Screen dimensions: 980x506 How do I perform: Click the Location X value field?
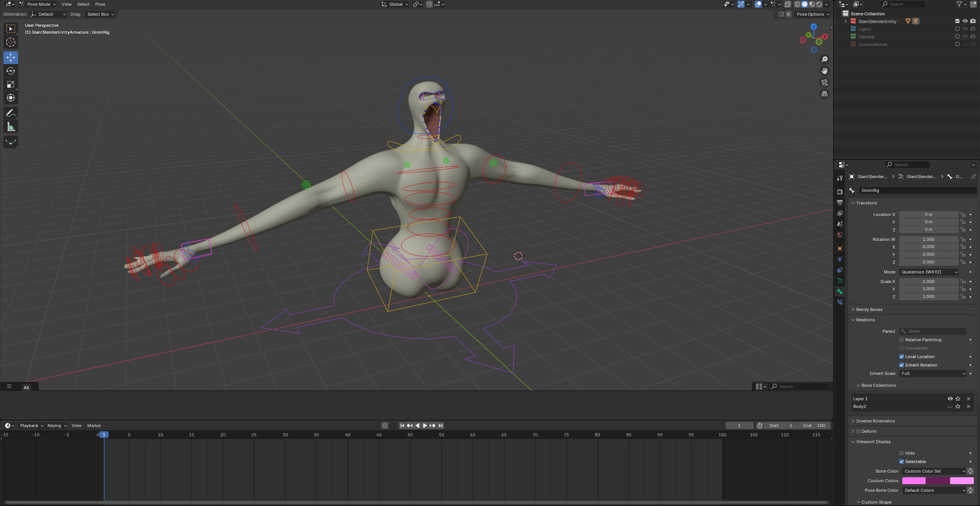pyautogui.click(x=929, y=215)
